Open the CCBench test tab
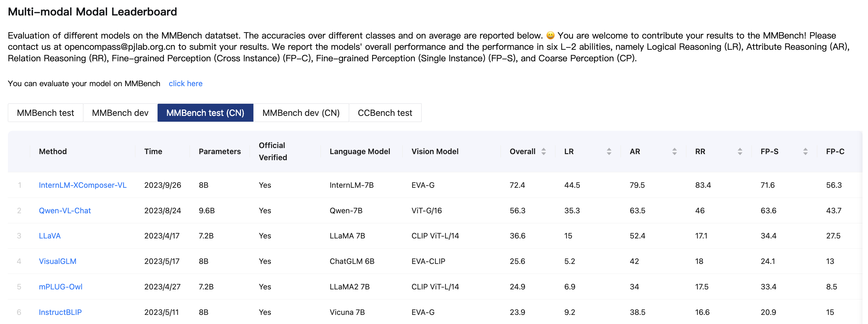Image resolution: width=868 pixels, height=324 pixels. [x=385, y=113]
